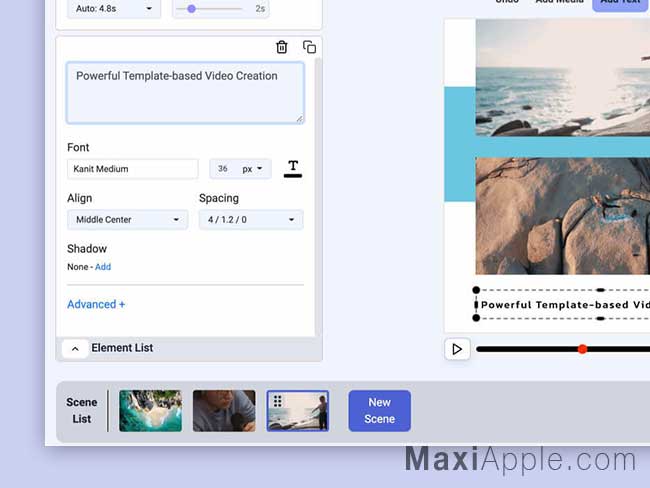Click the panel vertical scrollbar
Screen dimensions: 650x488
(x=318, y=197)
